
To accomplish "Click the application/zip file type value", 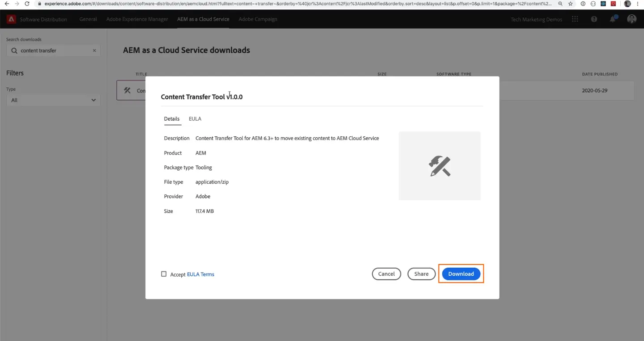I will pyautogui.click(x=212, y=182).
